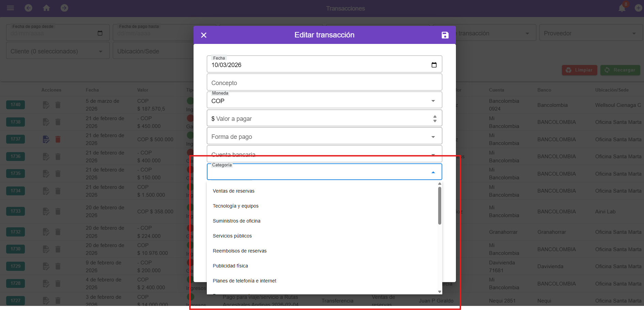The image size is (644, 310).
Task: Close the Editar transacción dialog
Action: 204,35
